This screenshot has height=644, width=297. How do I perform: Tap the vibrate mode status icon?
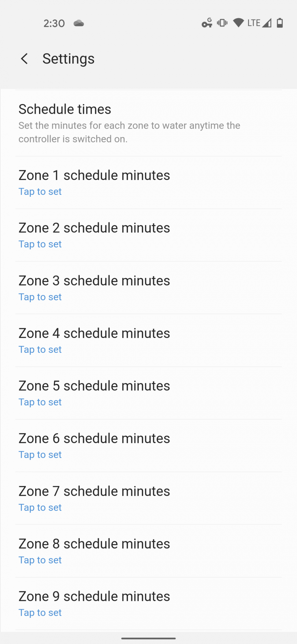click(222, 23)
